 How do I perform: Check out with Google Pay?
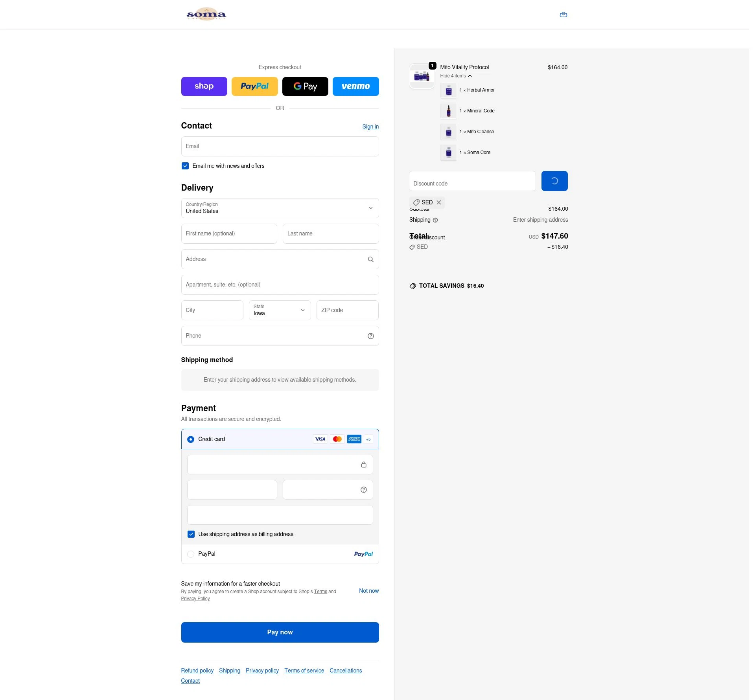305,86
